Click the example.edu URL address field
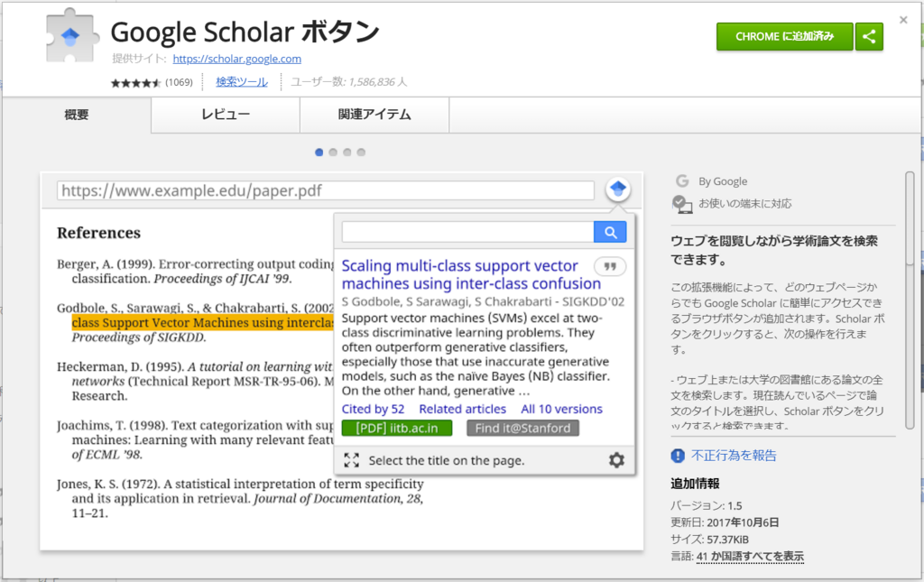The height and width of the screenshot is (582, 924). tap(325, 191)
